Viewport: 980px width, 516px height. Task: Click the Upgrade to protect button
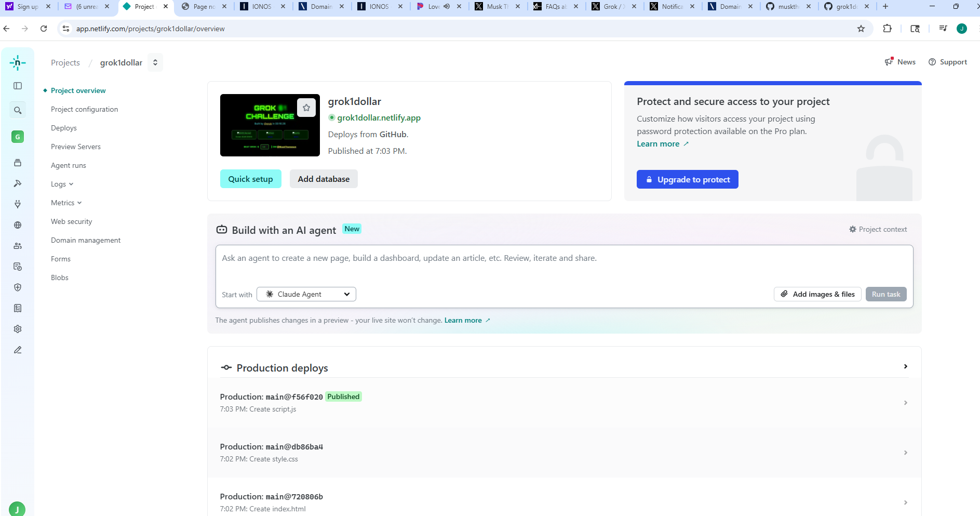687,179
